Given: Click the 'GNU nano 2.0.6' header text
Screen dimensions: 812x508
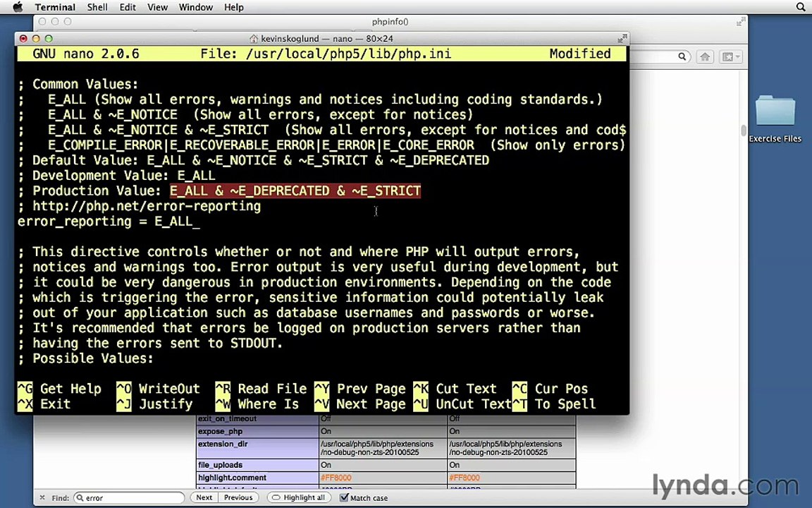Looking at the screenshot, I should 86,54.
